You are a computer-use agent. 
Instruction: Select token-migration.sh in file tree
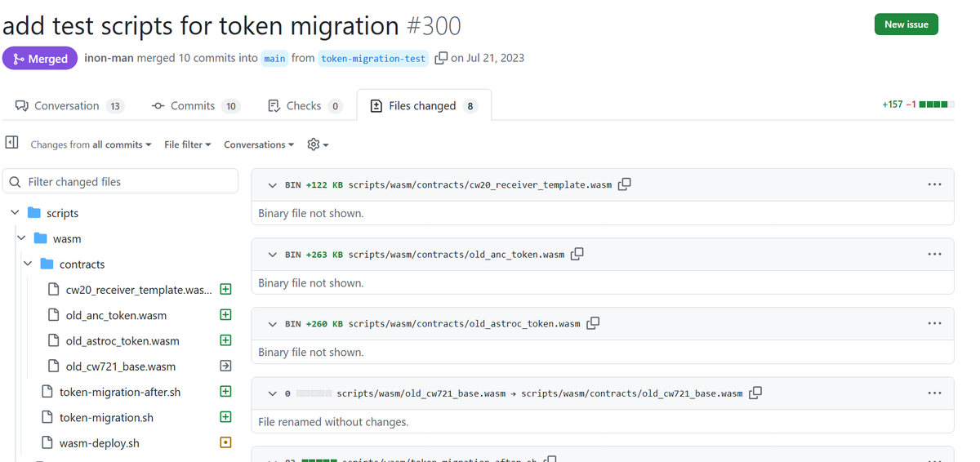(106, 417)
